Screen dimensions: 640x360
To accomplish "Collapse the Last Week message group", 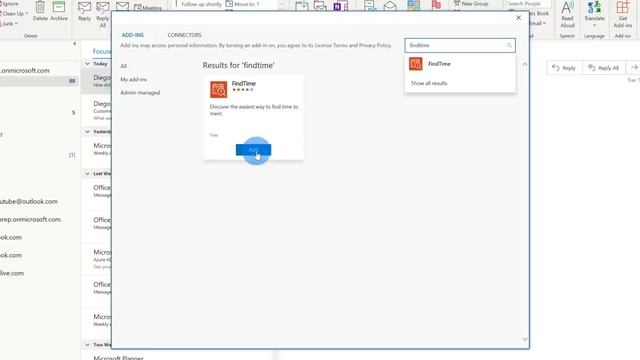I will click(87, 174).
